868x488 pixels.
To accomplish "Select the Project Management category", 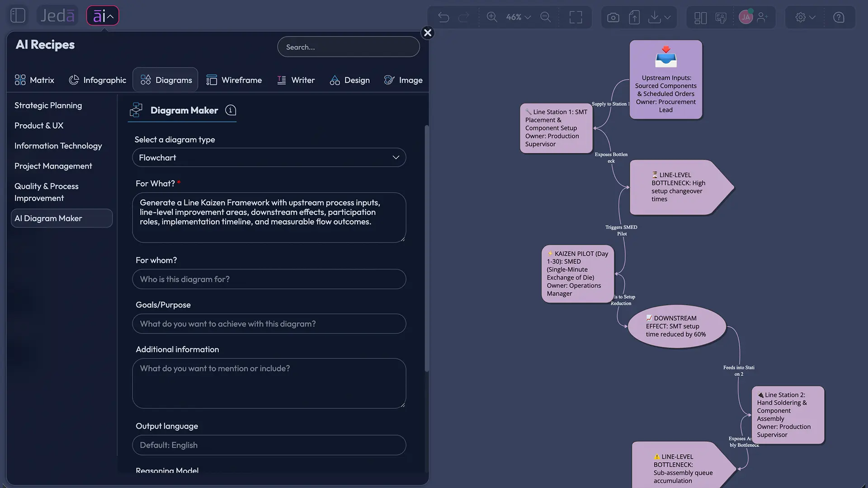I will coord(53,166).
